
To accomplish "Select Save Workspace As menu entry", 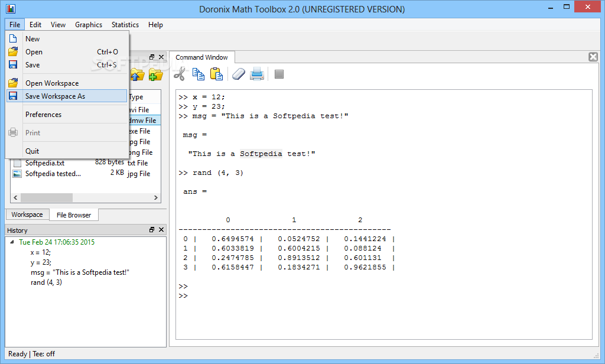I will [x=67, y=96].
